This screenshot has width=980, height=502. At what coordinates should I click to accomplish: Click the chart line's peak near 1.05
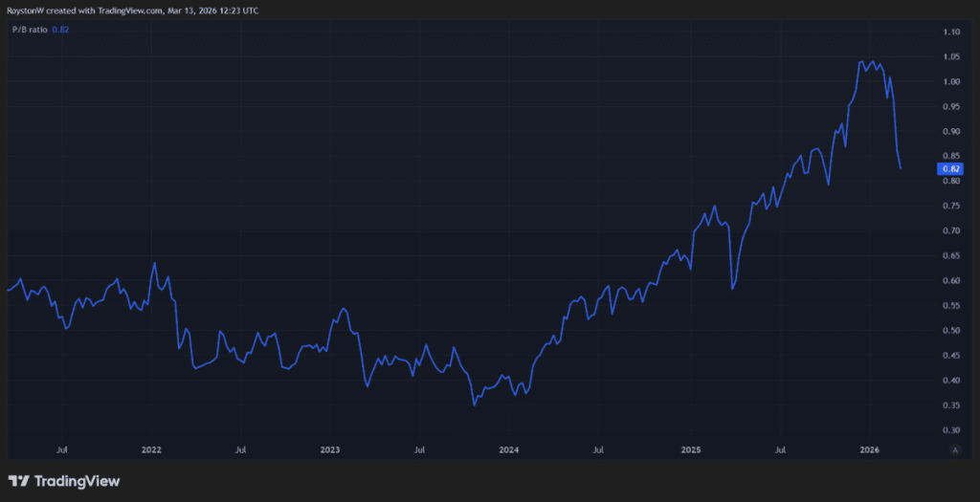863,61
